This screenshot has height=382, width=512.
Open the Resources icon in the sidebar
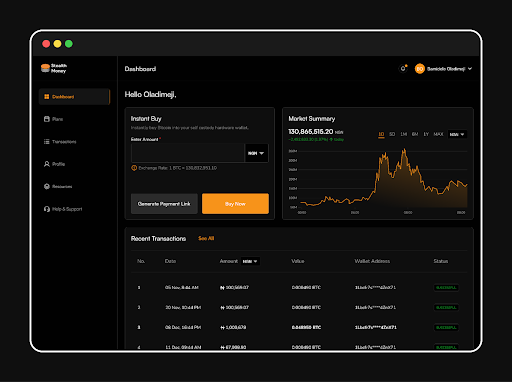[47, 186]
